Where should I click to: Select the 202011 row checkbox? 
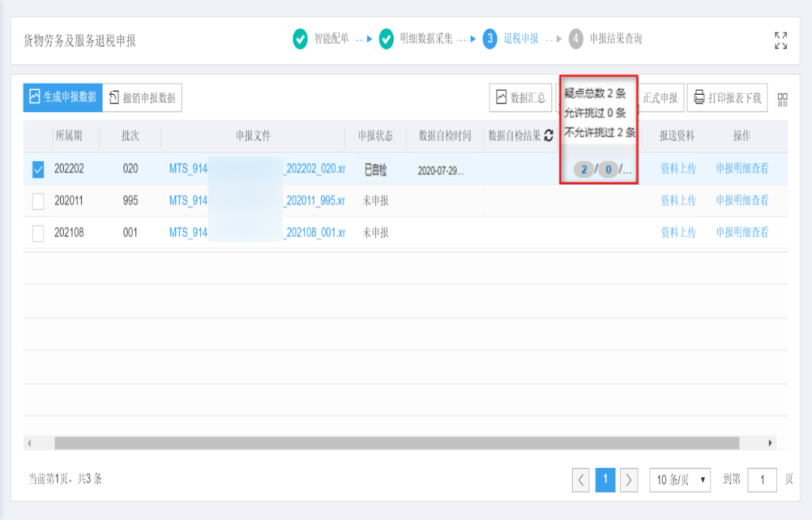pos(38,202)
